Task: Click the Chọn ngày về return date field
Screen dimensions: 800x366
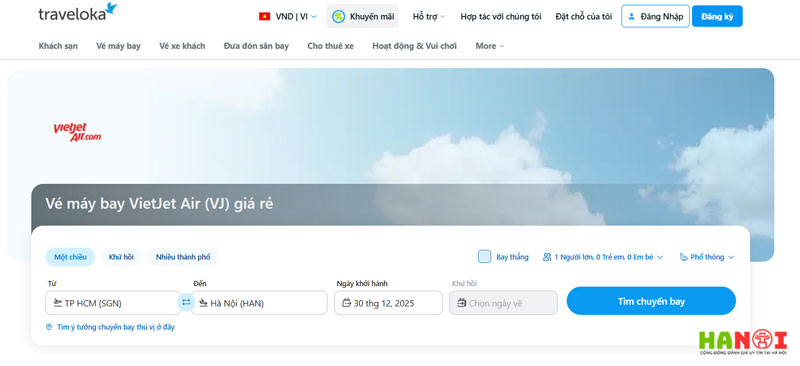Action: [503, 303]
